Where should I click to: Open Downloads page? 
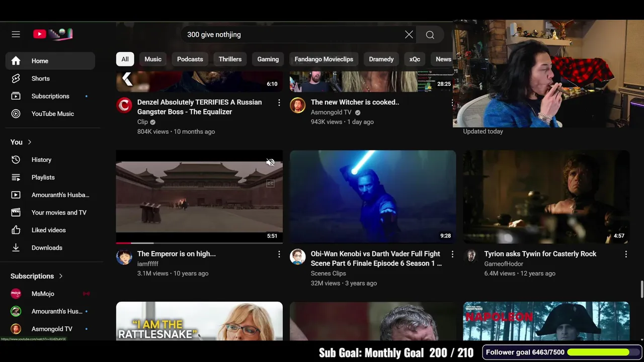[x=50, y=248]
